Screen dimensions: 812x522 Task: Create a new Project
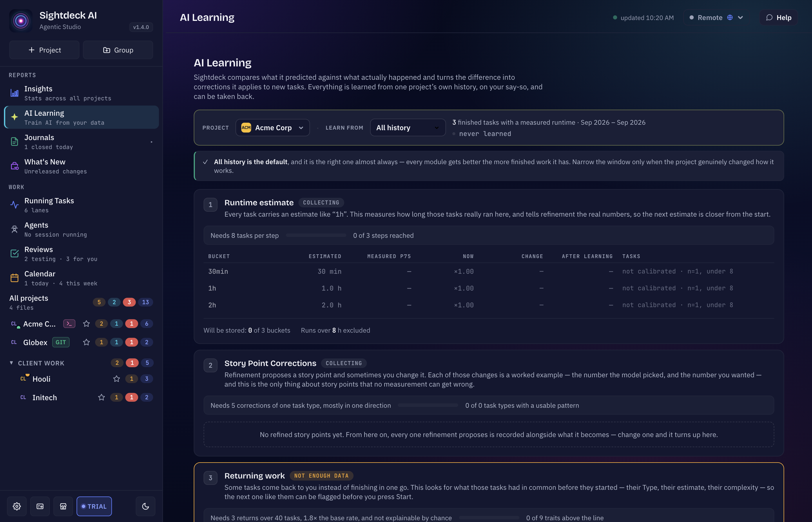[44, 50]
